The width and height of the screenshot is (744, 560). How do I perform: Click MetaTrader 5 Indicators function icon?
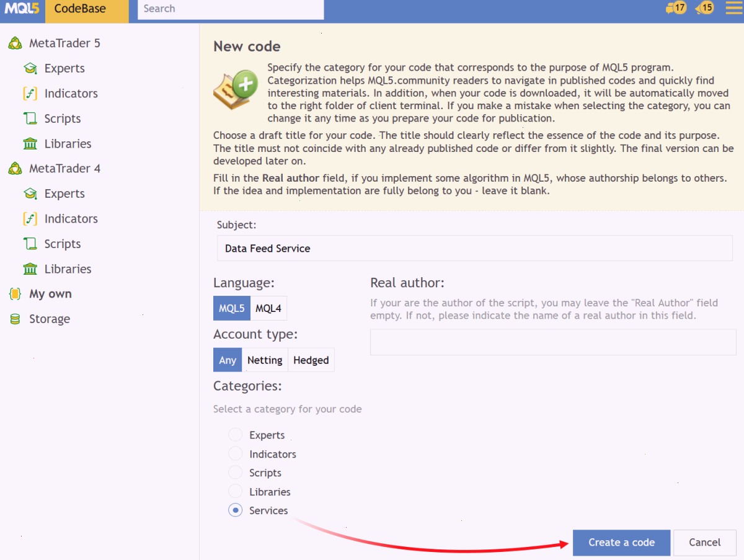[30, 94]
